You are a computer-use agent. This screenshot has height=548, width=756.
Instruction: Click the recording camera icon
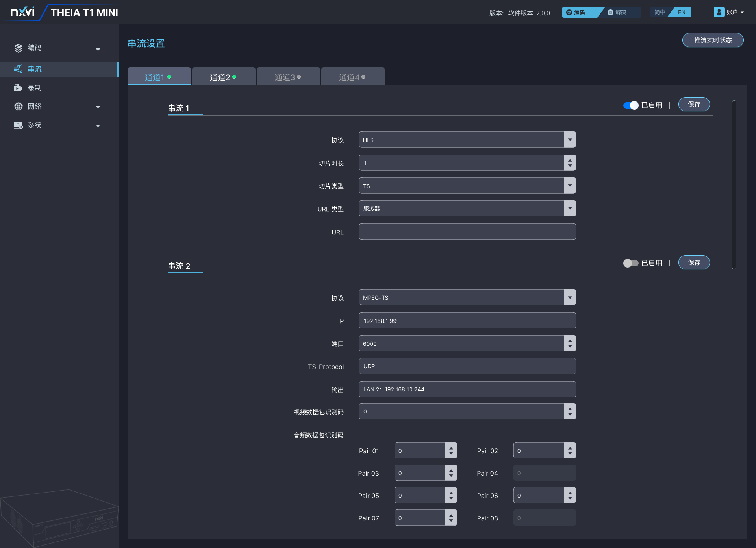18,88
